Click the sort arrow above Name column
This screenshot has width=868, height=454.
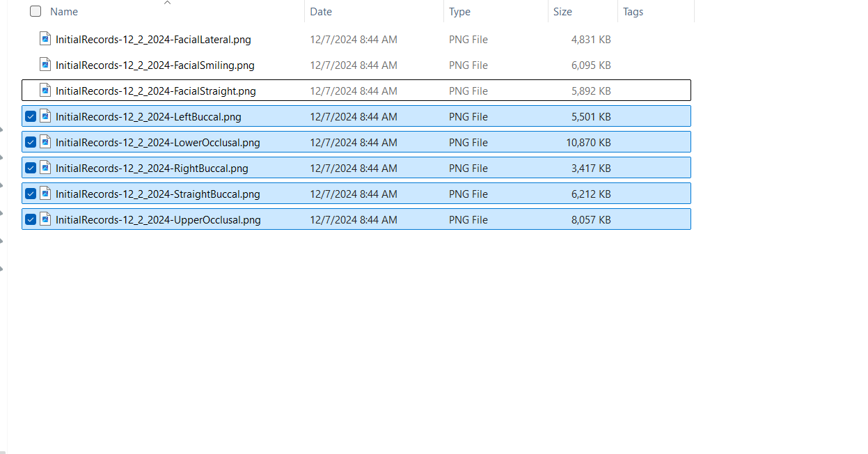(x=167, y=3)
